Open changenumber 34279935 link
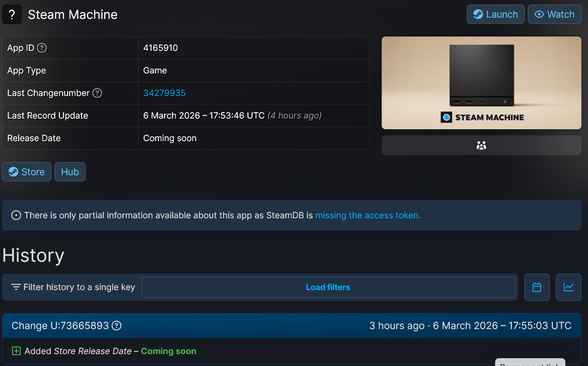Image resolution: width=588 pixels, height=366 pixels. (x=164, y=93)
